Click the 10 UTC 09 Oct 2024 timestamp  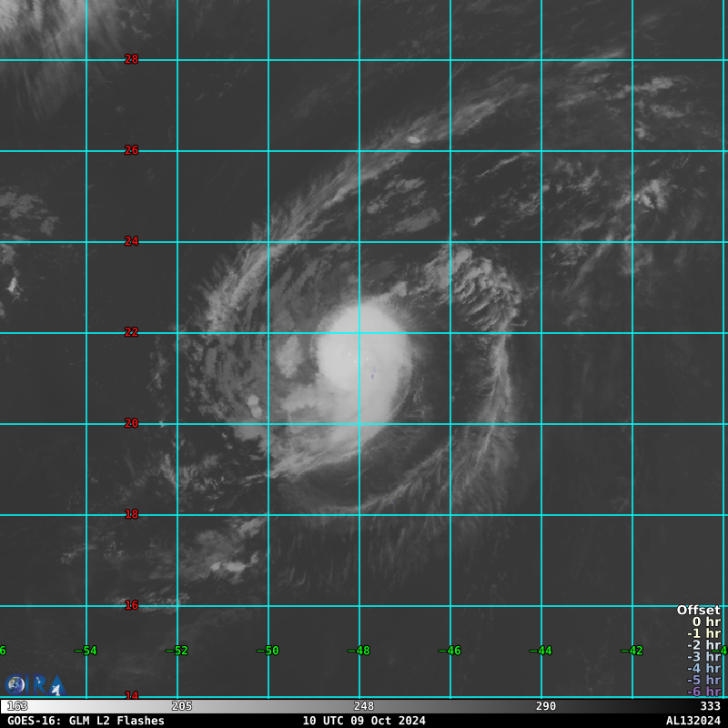[x=364, y=721]
